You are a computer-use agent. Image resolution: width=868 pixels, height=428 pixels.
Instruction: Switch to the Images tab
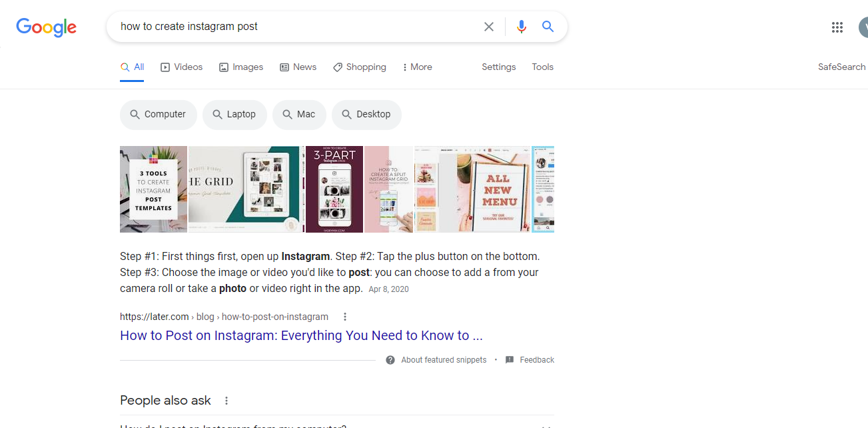click(241, 67)
